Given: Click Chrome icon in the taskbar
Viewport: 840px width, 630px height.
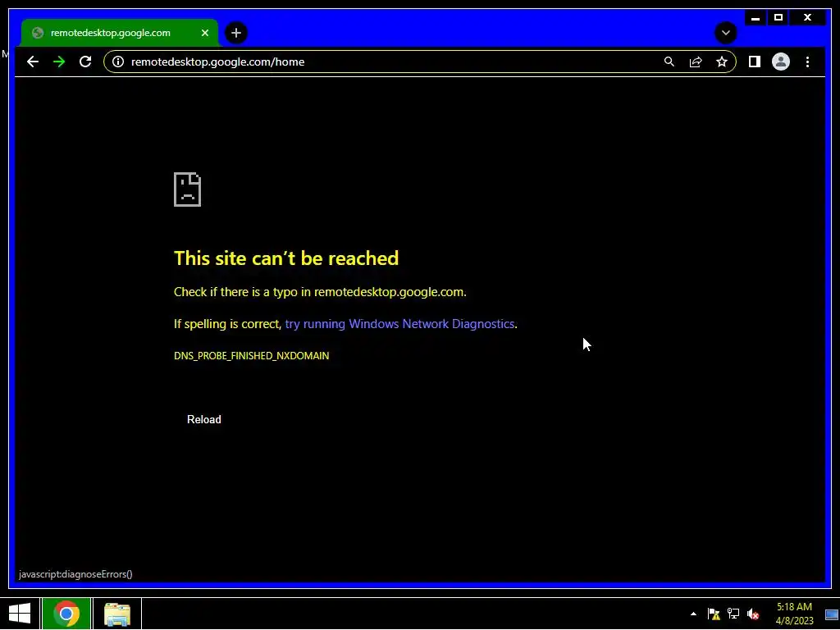Looking at the screenshot, I should pyautogui.click(x=66, y=614).
